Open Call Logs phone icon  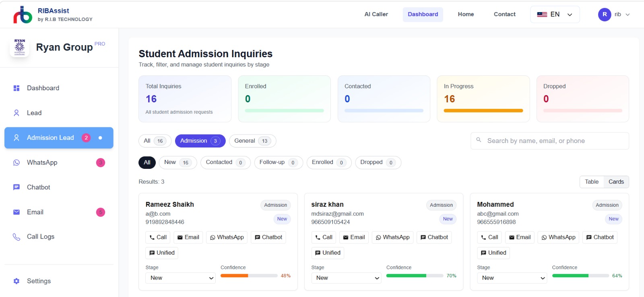tap(17, 237)
